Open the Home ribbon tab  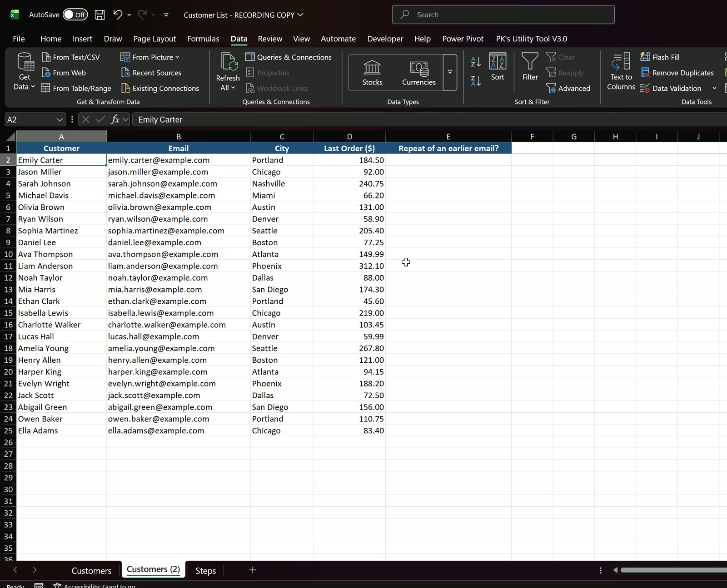51,39
